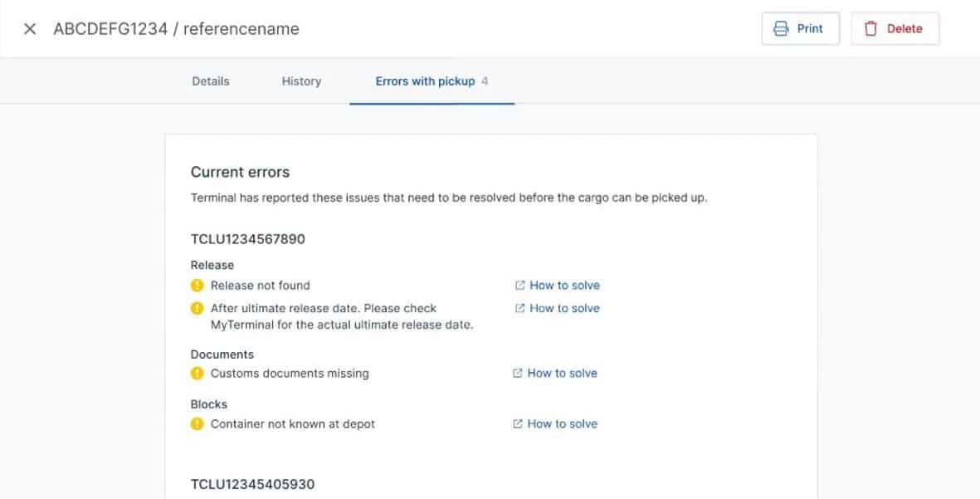Click external link icon for Customs documents missing
Viewport: 980px width, 499px height.
518,374
